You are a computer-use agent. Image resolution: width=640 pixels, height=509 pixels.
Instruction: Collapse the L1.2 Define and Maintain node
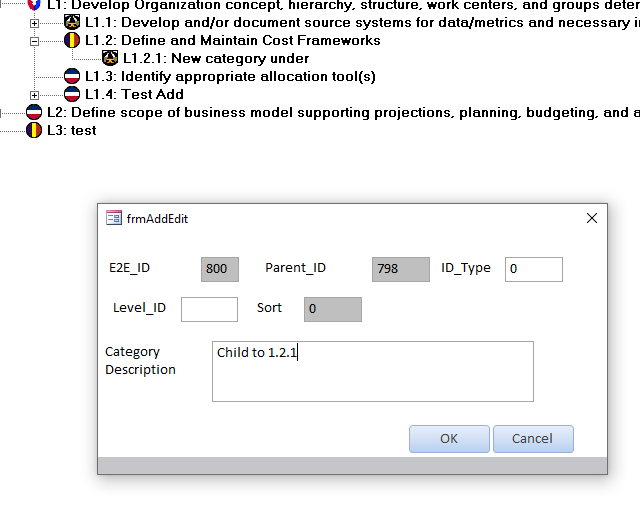tap(34, 41)
